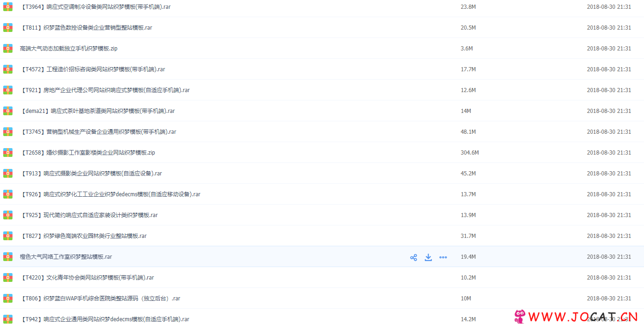Click the archive icon beside 【T4220】 file
The height and width of the screenshot is (324, 644).
(8, 278)
